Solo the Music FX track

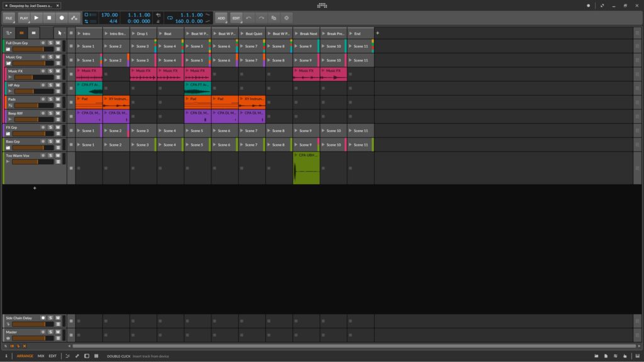pyautogui.click(x=50, y=72)
